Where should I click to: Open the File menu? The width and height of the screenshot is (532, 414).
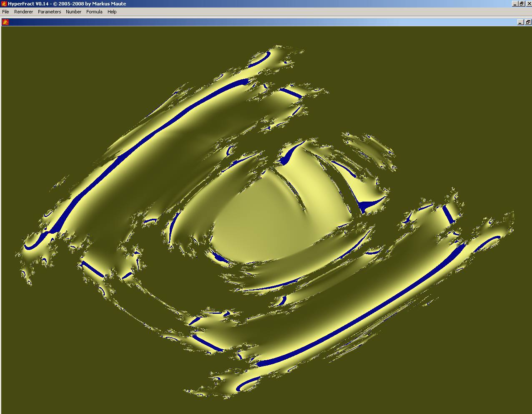(5, 12)
